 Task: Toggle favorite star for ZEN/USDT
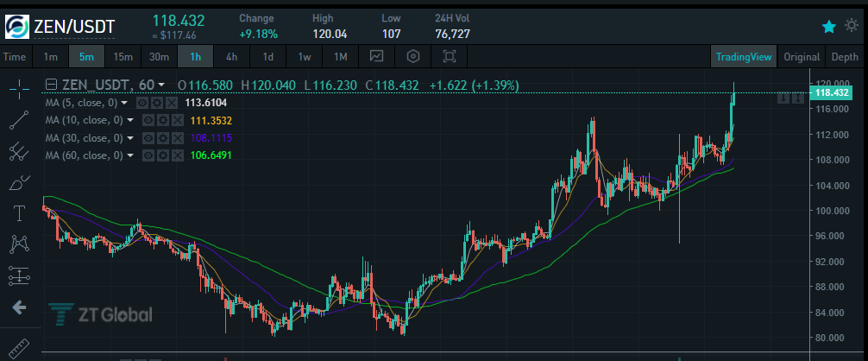828,26
